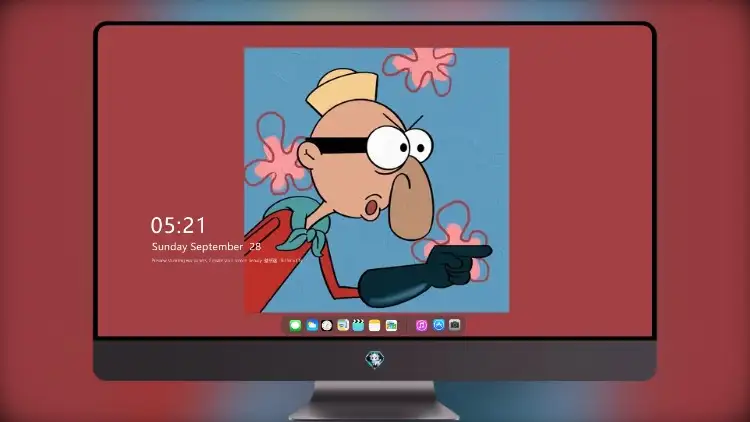Click the small text line under the date
This screenshot has height=422, width=750.
coord(227,261)
